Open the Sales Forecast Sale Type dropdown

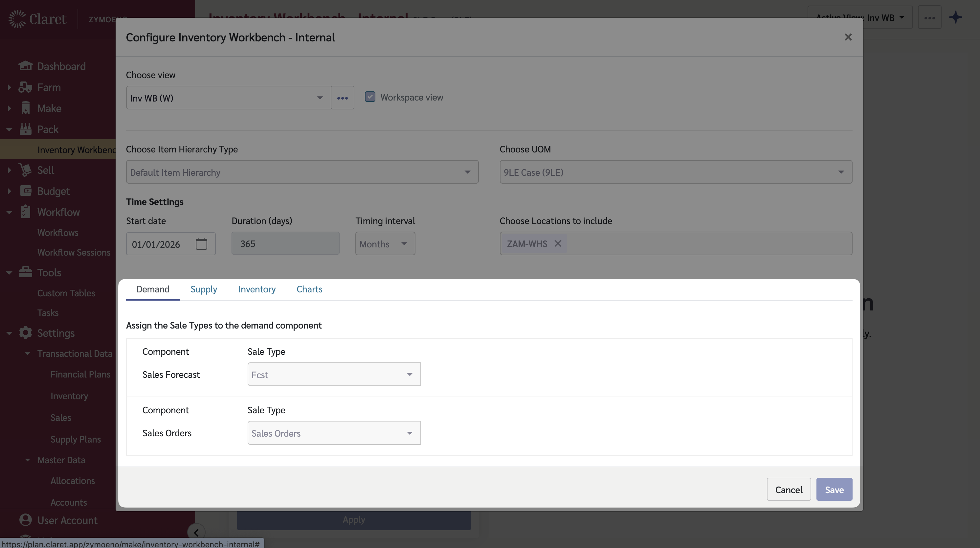[x=334, y=375]
